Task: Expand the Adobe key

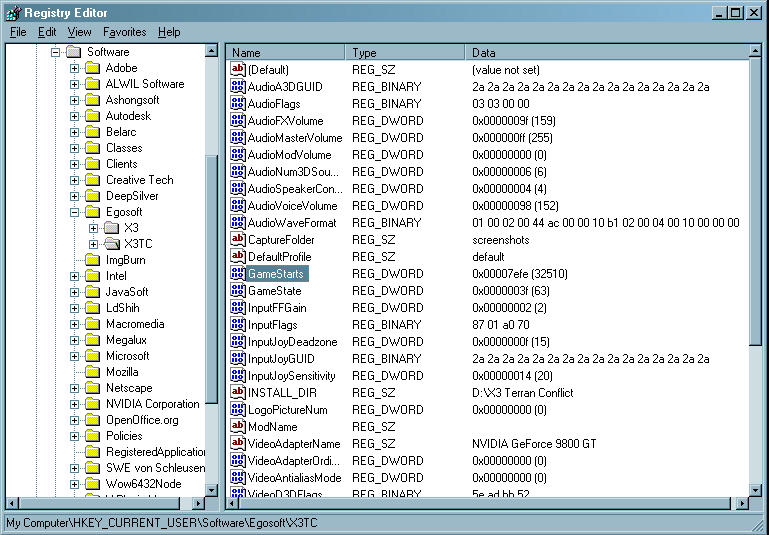Action: pos(75,68)
